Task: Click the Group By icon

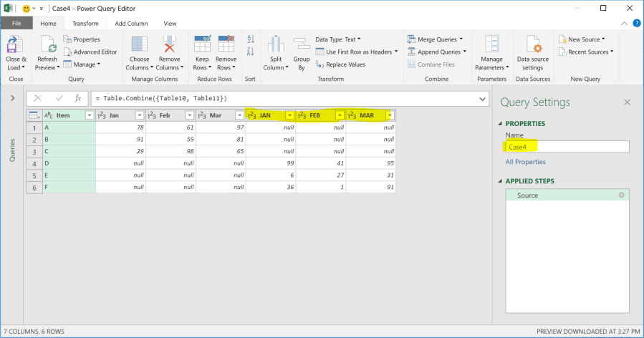Action: pyautogui.click(x=302, y=47)
